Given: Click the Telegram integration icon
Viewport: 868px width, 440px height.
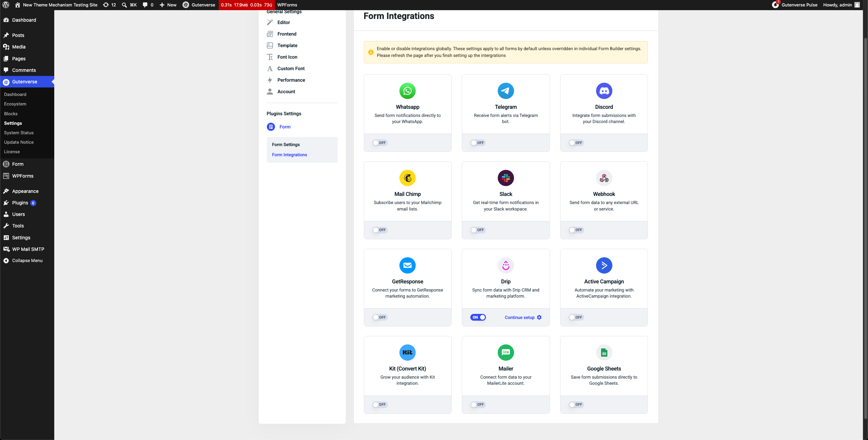Looking at the screenshot, I should 506,91.
